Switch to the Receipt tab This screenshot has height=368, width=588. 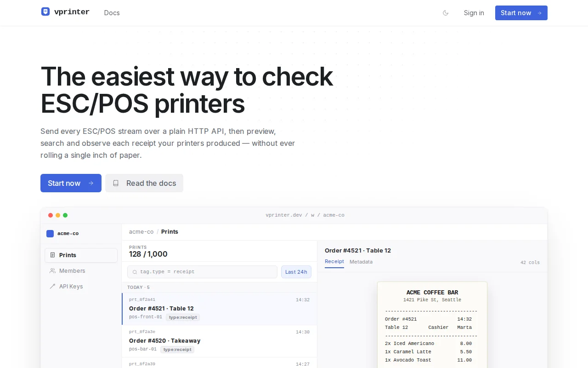(334, 262)
